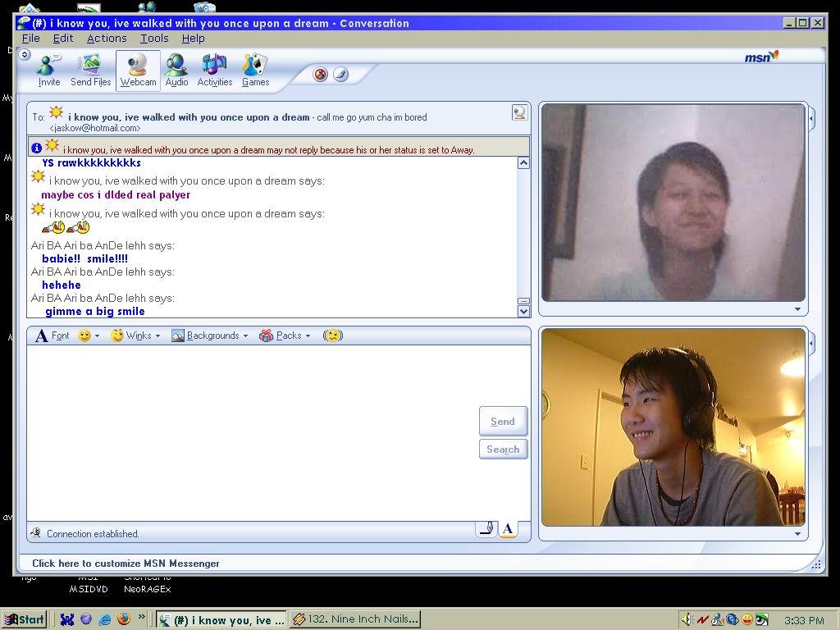
Task: Click your own webcam video preview
Action: 673,427
